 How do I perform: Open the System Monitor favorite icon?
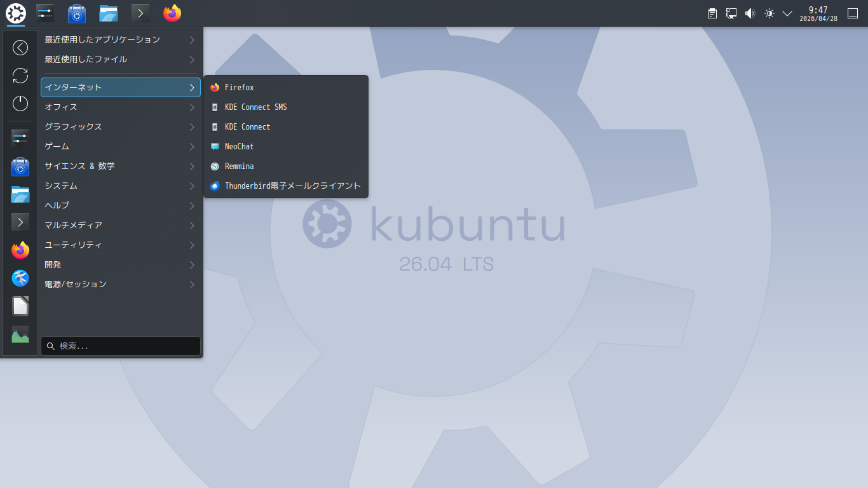point(20,334)
